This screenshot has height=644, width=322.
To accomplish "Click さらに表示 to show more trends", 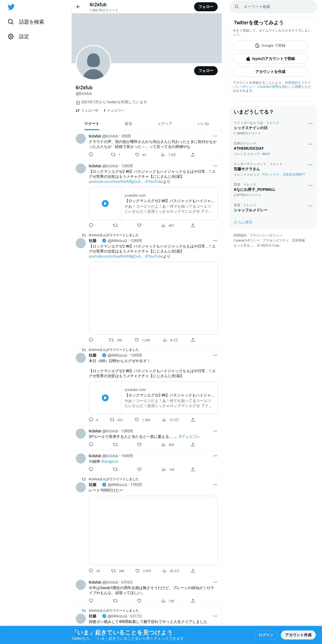I will 243,222.
